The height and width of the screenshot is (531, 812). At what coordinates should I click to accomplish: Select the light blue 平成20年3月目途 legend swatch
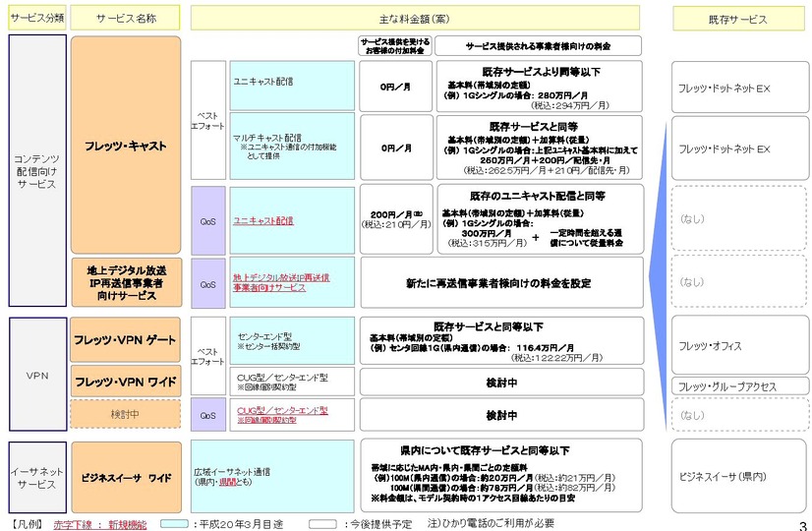tap(174, 524)
